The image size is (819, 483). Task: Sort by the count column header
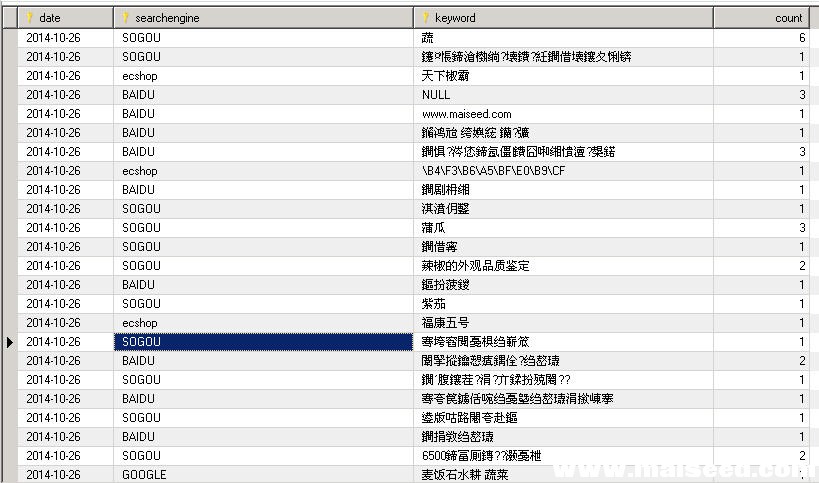pos(762,18)
